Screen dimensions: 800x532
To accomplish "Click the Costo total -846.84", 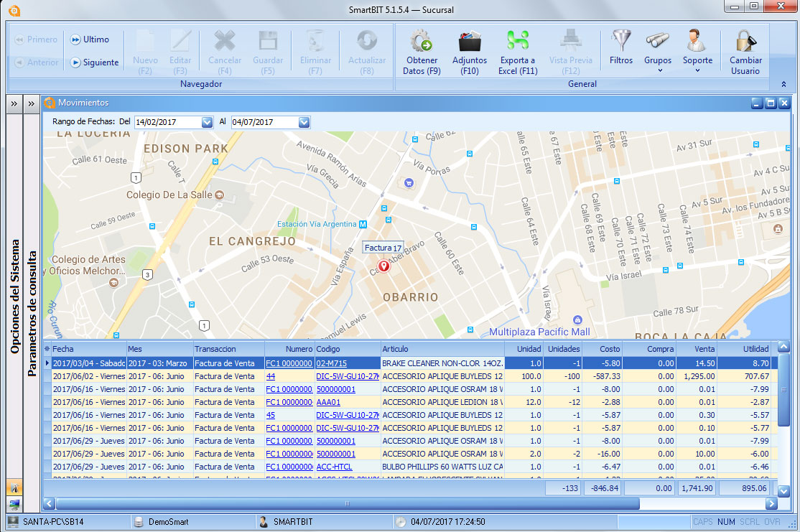I will (603, 488).
